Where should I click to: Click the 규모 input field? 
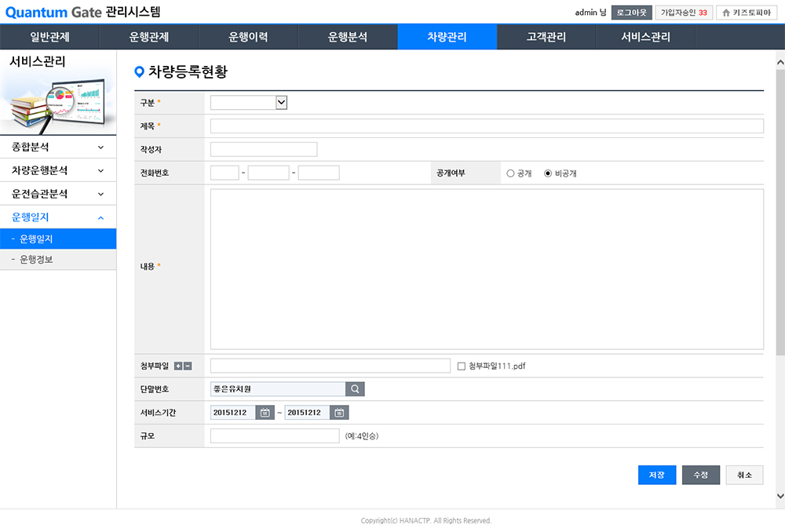pos(274,436)
